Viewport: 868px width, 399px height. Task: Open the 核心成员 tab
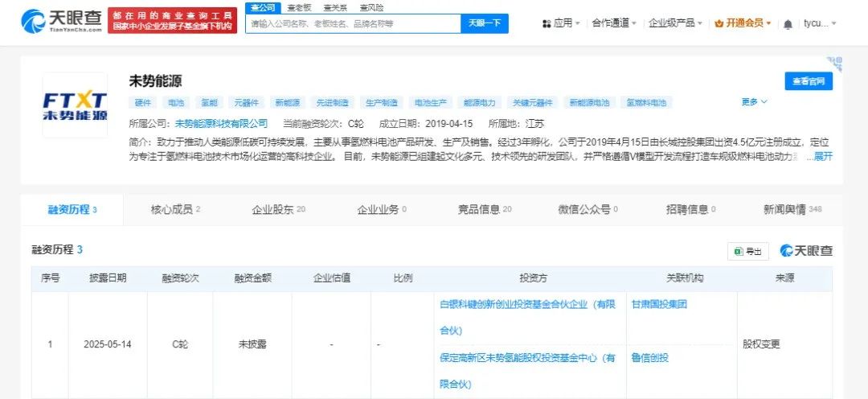(175, 209)
